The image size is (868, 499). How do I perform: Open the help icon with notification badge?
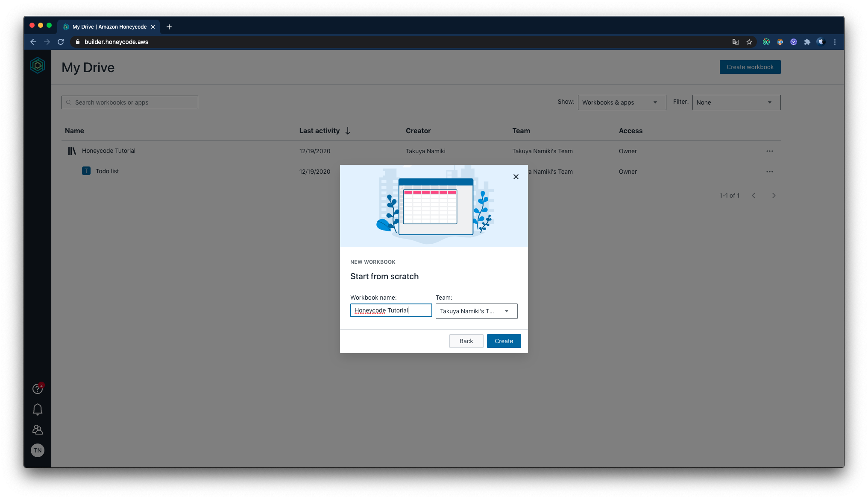pos(38,388)
